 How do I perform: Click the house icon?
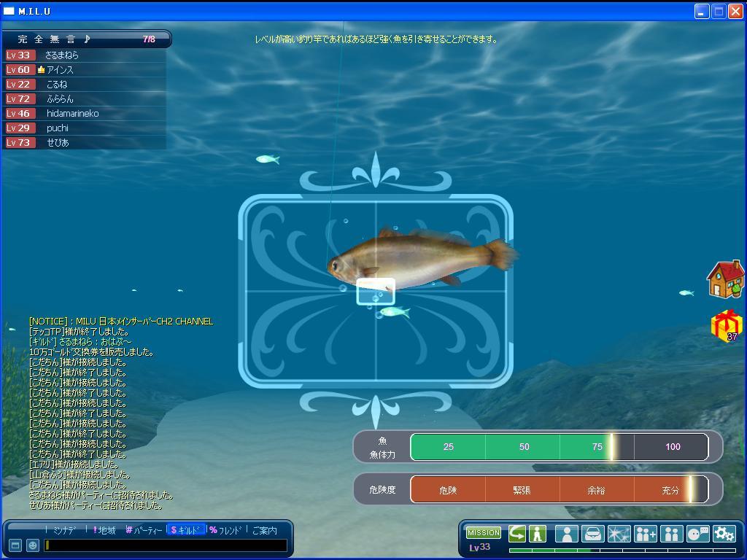726,279
